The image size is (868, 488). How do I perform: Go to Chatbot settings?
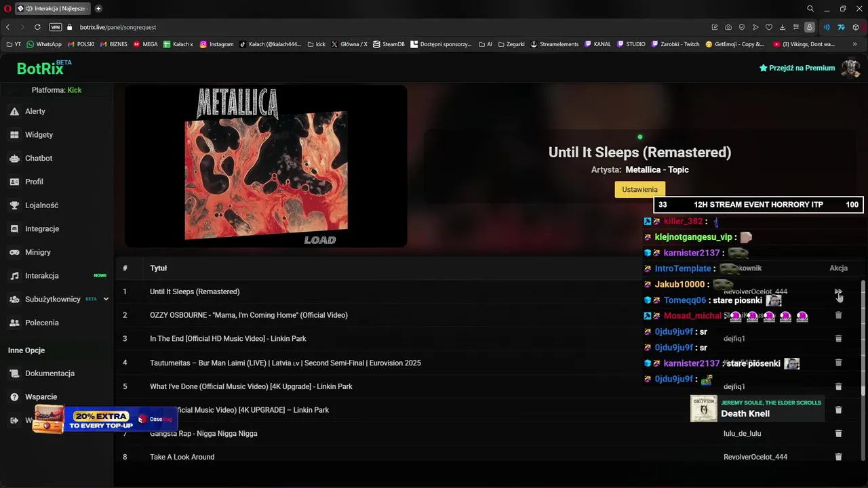click(x=39, y=158)
